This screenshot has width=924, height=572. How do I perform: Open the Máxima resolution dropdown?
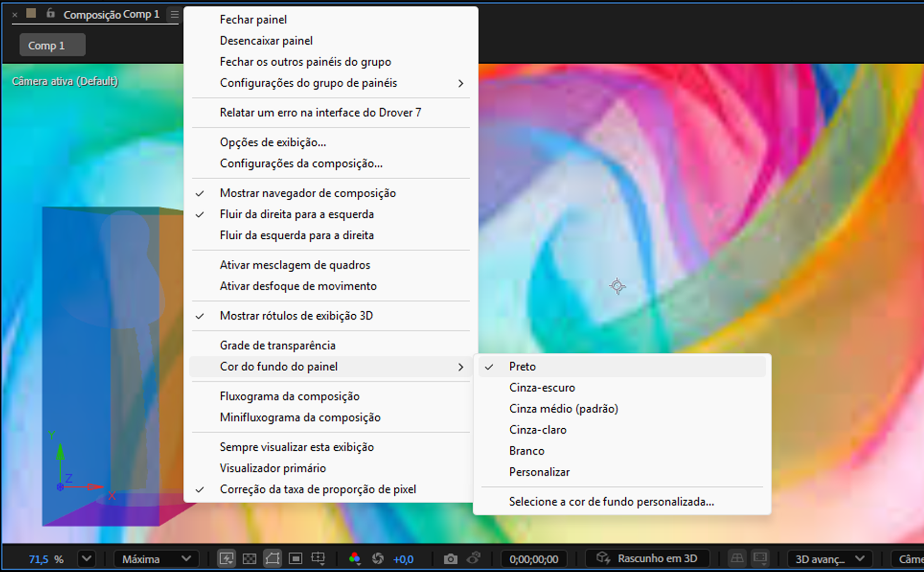[x=156, y=559]
